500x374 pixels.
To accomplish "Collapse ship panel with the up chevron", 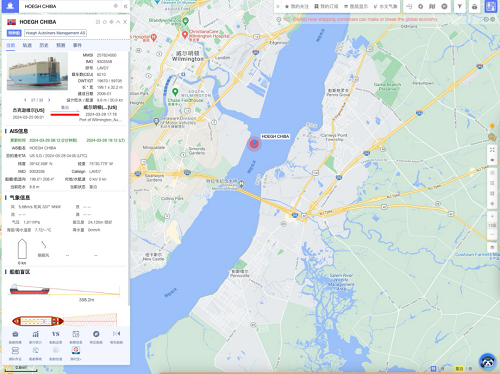I will 118,22.
